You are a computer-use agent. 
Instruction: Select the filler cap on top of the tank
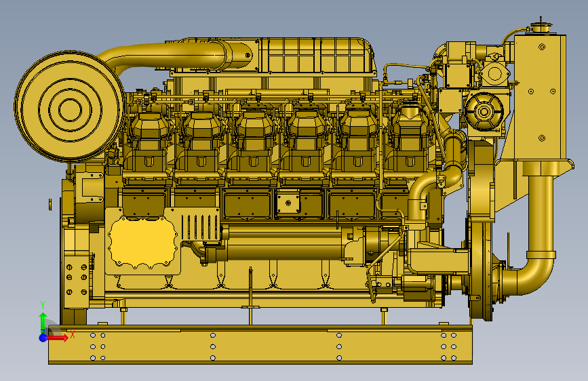point(541,26)
